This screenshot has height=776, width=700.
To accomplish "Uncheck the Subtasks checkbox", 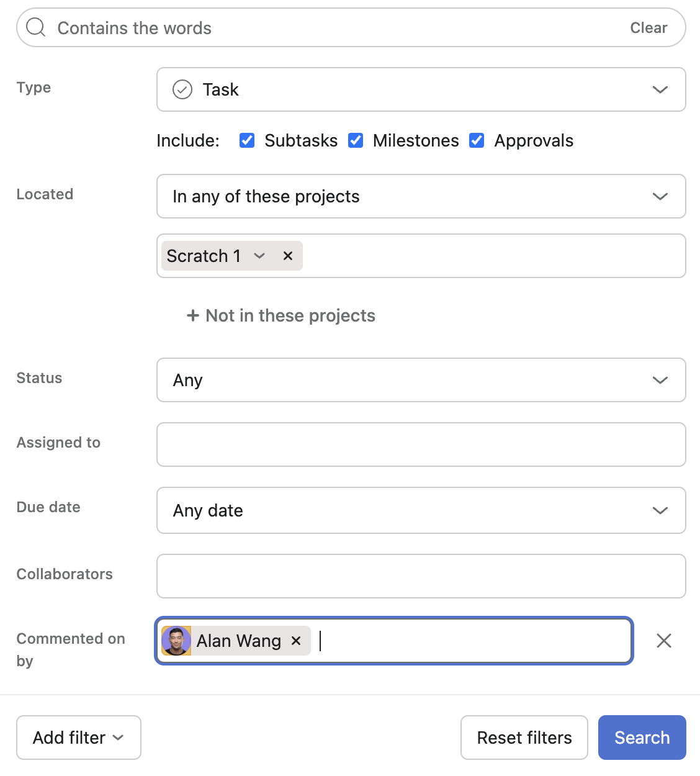I will (x=247, y=140).
